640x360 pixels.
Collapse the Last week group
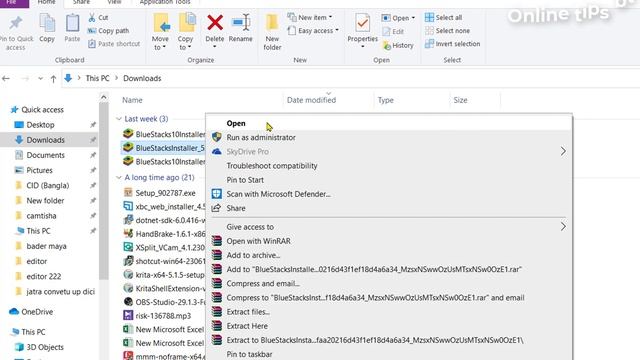119,119
